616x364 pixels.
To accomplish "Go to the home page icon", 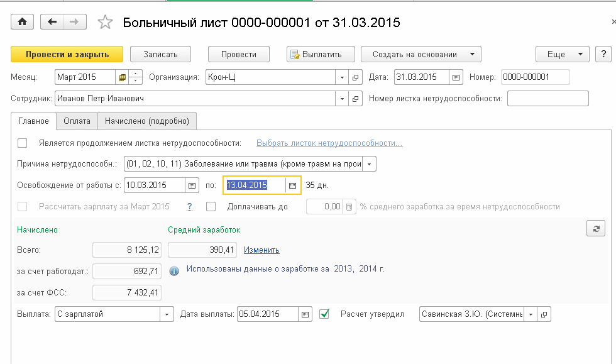I will pos(23,22).
